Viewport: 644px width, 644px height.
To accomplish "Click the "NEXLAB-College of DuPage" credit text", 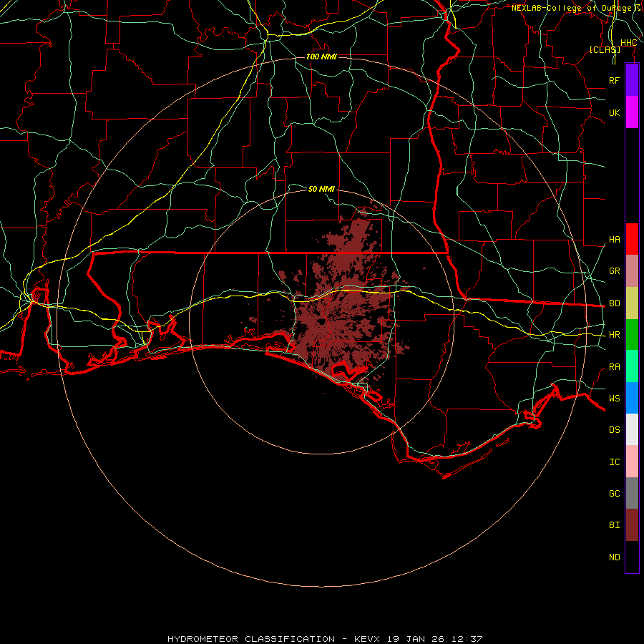I will pyautogui.click(x=571, y=8).
